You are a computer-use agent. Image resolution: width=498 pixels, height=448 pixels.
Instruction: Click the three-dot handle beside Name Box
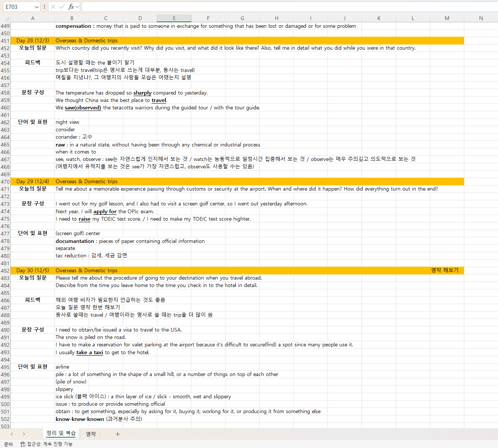[44, 7]
